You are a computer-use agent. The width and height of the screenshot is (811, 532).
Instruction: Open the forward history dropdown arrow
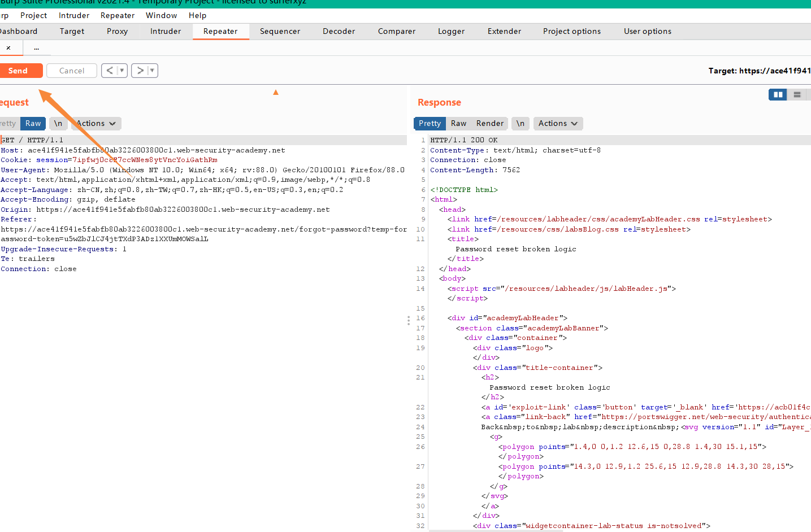coord(152,71)
